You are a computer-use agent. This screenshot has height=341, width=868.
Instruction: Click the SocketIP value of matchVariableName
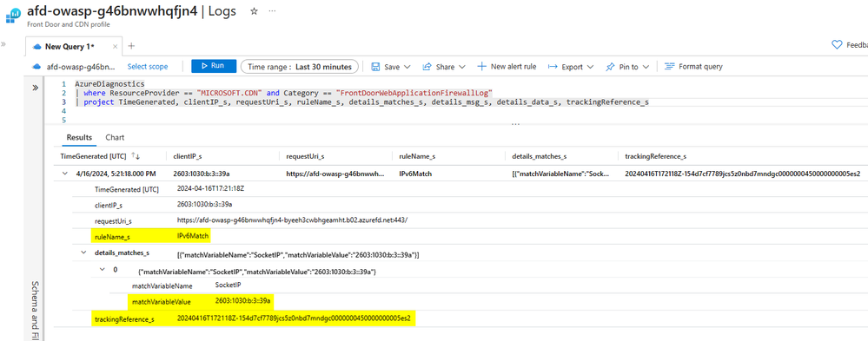click(x=228, y=285)
